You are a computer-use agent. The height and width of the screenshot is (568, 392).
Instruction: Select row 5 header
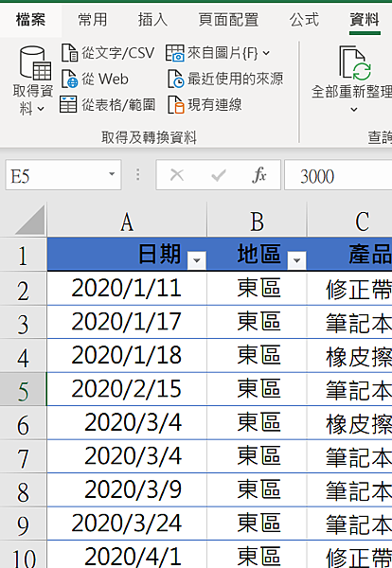[x=23, y=389]
